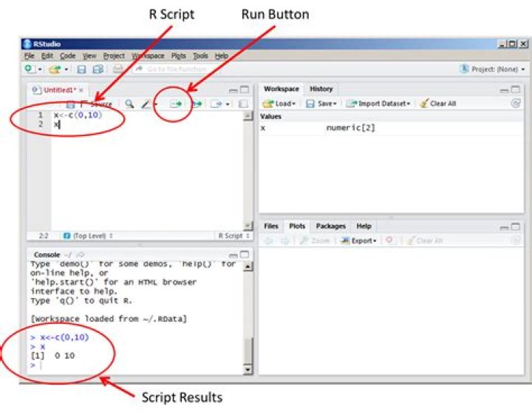Open the Tools menu

[200, 55]
